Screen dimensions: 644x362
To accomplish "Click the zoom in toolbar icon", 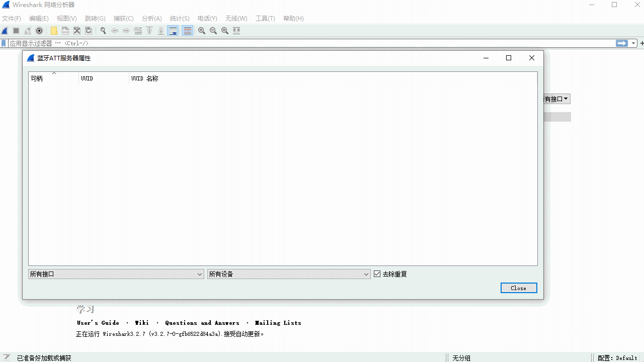I will 201,30.
